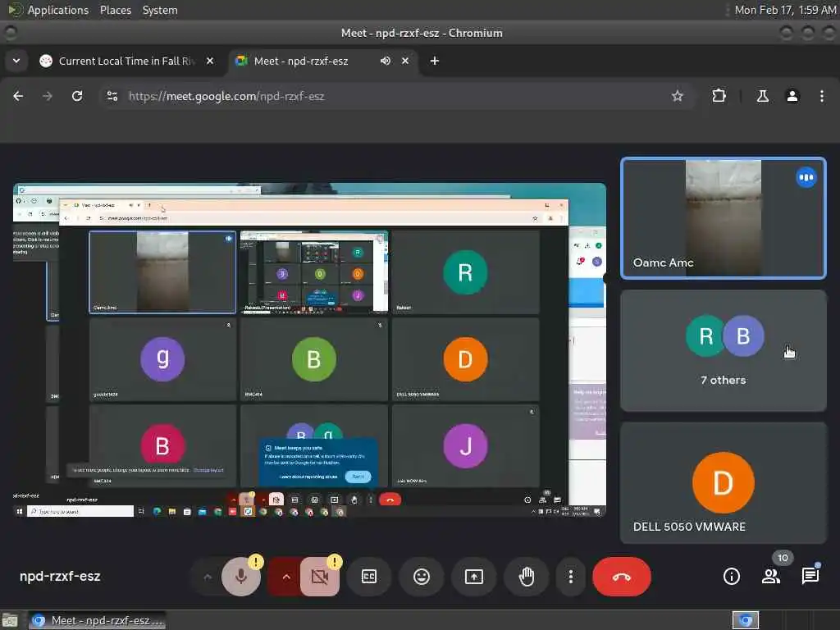
Task: Close the Meet tab
Action: (x=405, y=61)
